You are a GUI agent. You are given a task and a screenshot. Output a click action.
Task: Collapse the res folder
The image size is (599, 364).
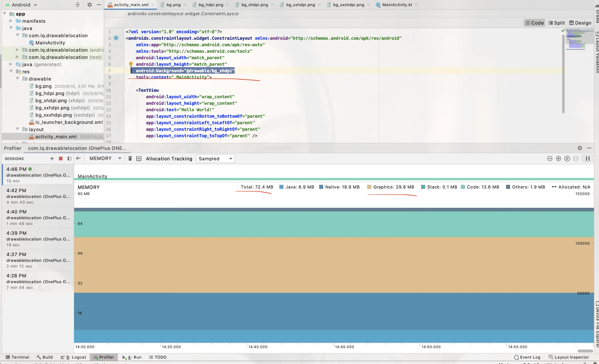tap(11, 71)
